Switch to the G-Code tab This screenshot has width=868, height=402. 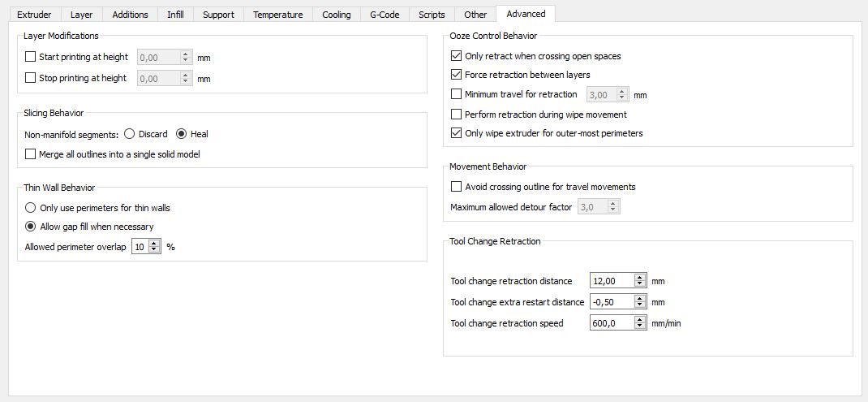tap(385, 15)
